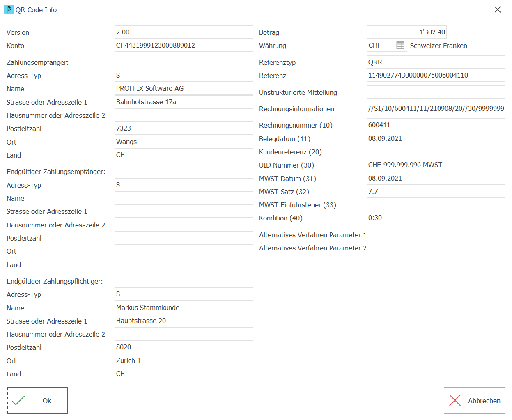Click the Land field under Endgültiger Zahlungspflichtiger

point(184,374)
